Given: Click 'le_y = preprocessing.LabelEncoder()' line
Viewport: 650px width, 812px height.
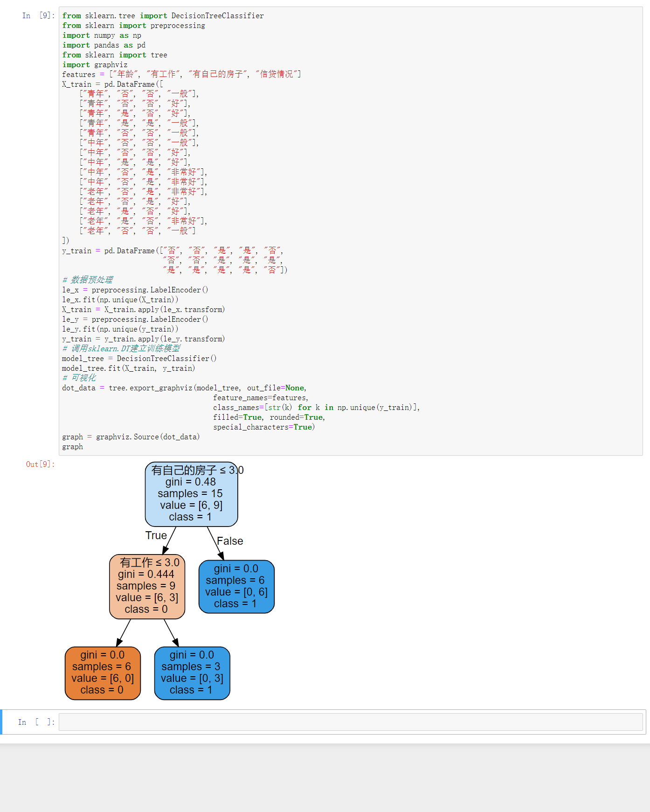Looking at the screenshot, I should [x=135, y=319].
